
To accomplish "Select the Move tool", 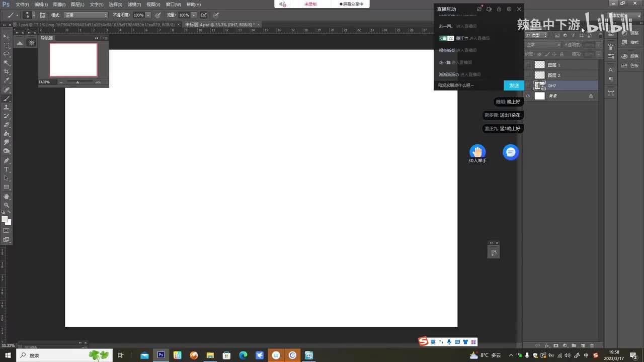I will tap(7, 36).
